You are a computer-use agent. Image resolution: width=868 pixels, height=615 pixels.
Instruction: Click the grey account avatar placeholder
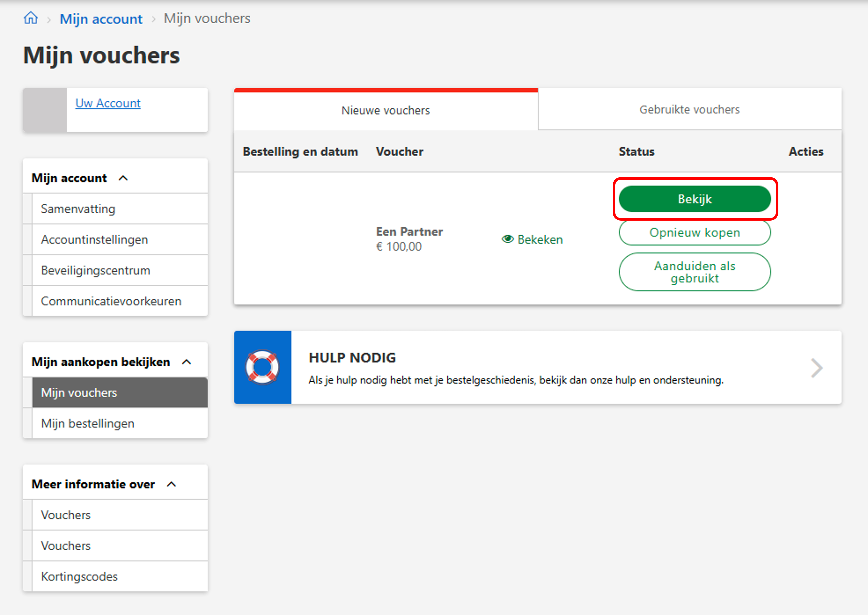(x=45, y=110)
